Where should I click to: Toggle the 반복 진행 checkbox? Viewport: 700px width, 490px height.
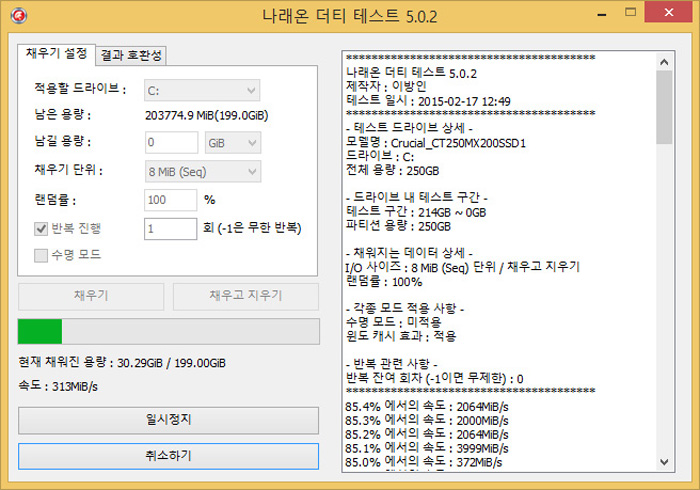click(41, 229)
